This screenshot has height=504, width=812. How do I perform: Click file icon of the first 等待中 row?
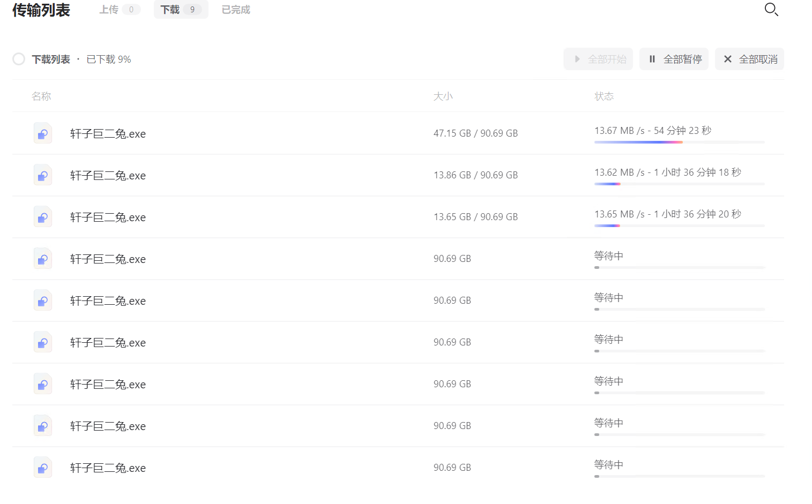pos(43,259)
